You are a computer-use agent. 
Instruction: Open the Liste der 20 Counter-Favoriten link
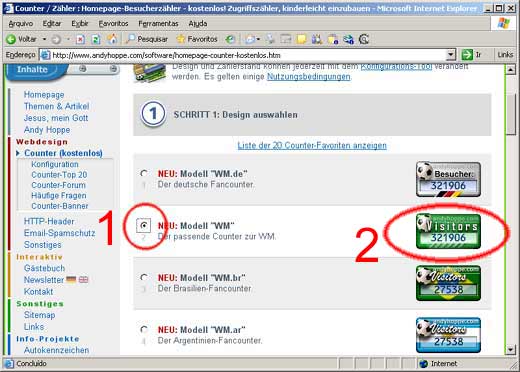click(312, 145)
